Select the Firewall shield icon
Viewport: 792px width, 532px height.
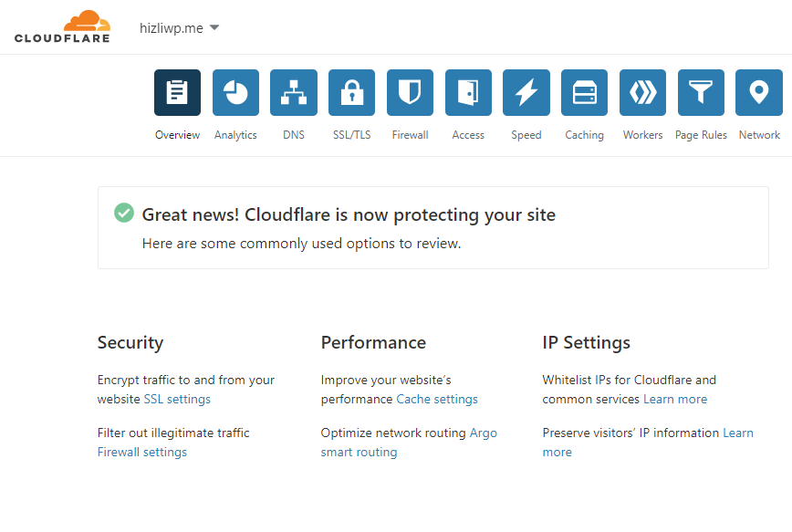411,92
